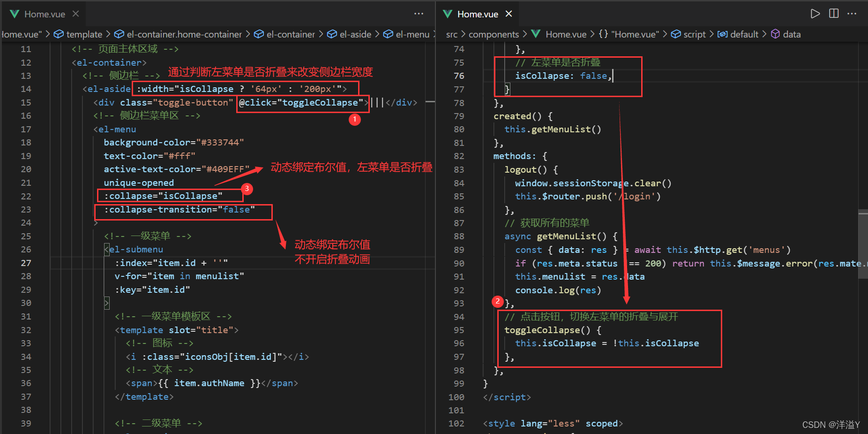The image size is (868, 434).
Task: Run the code with the play icon
Action: click(x=816, y=14)
